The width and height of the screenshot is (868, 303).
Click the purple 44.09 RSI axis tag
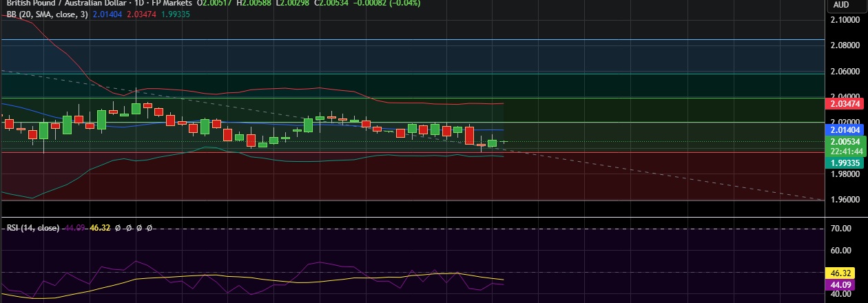coord(840,284)
